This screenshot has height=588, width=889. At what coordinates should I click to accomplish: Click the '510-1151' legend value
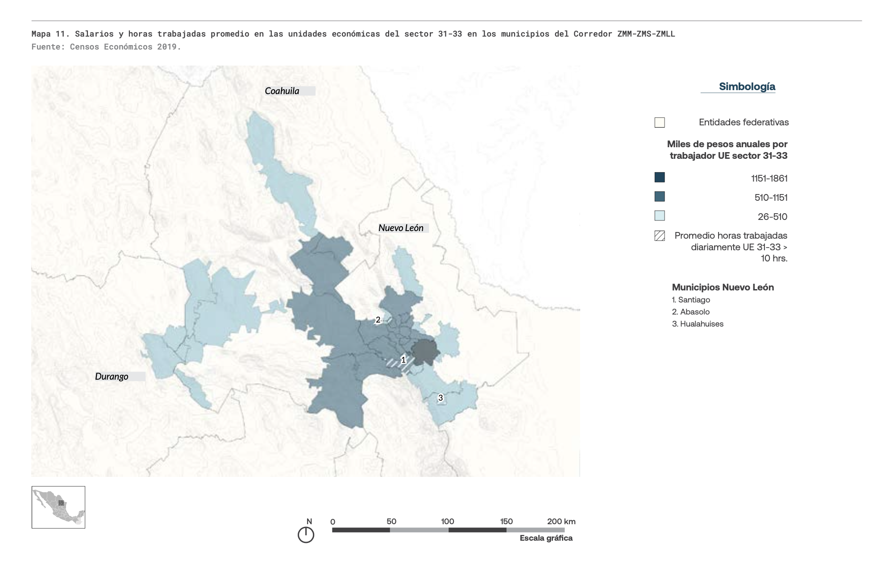point(771,198)
